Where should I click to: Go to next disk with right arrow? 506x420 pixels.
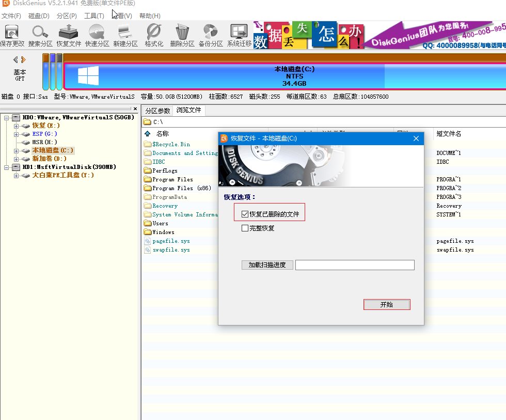(23, 60)
